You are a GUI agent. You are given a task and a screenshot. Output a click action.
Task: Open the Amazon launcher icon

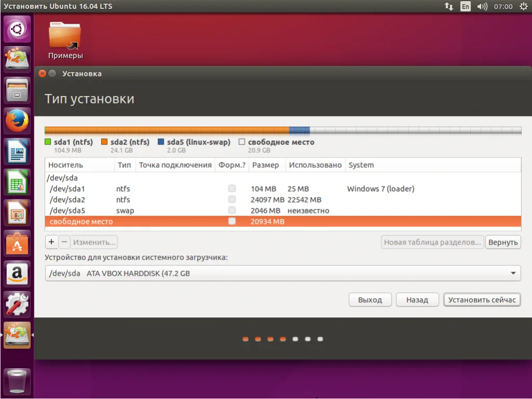coord(17,274)
